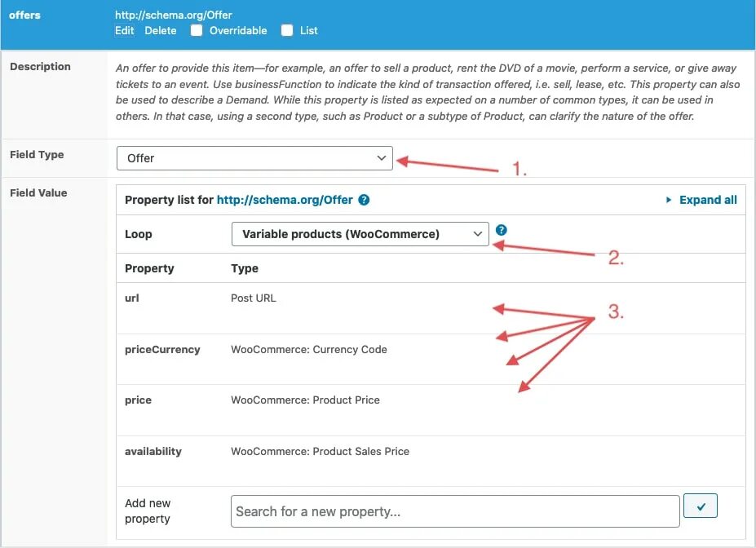Click WooCommerce: Product Sales Price type value

click(320, 452)
